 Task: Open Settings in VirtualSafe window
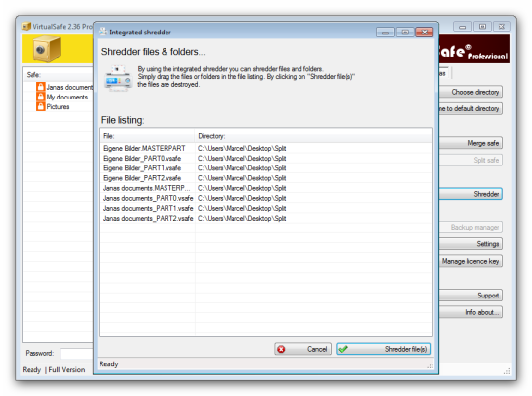pyautogui.click(x=471, y=244)
